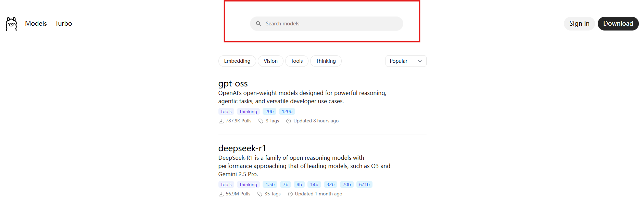Select the 7b size tag
This screenshot has height=205, width=644.
(286, 184)
